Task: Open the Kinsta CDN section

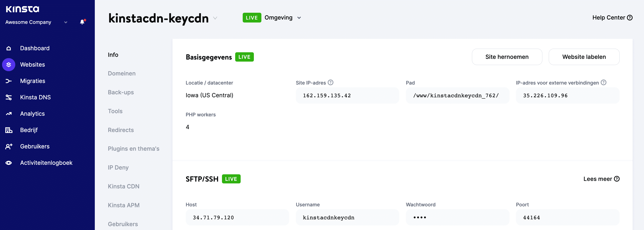Action: tap(124, 186)
